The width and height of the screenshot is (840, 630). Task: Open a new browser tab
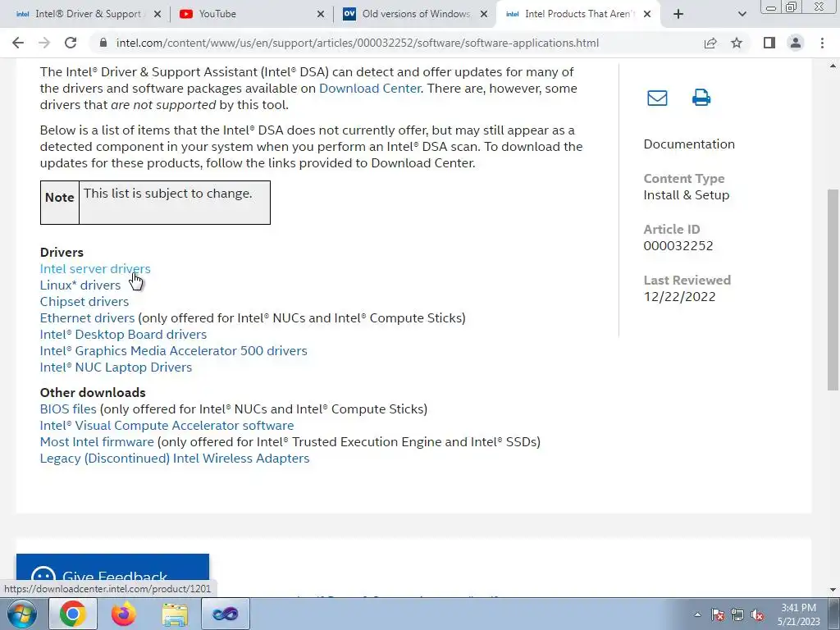click(678, 14)
